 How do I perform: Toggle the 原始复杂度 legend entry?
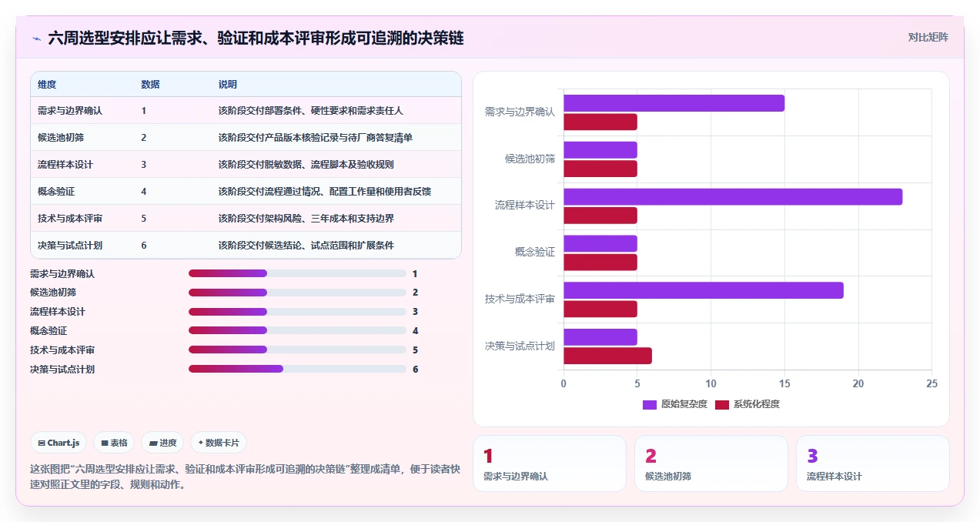pos(674,404)
